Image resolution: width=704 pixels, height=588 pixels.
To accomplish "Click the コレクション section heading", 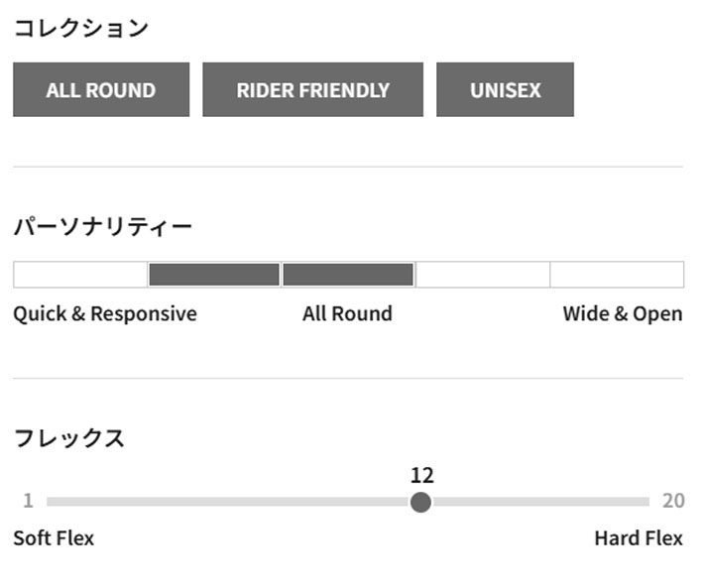I will [x=80, y=29].
